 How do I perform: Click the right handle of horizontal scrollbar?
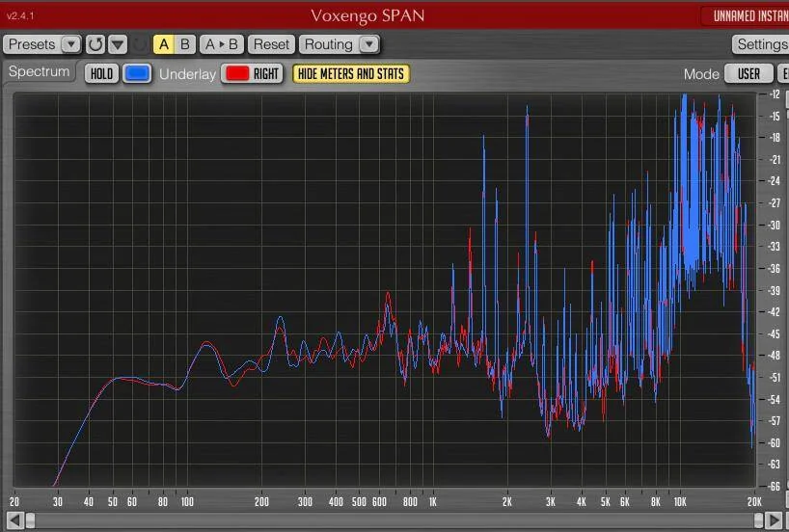click(x=759, y=520)
